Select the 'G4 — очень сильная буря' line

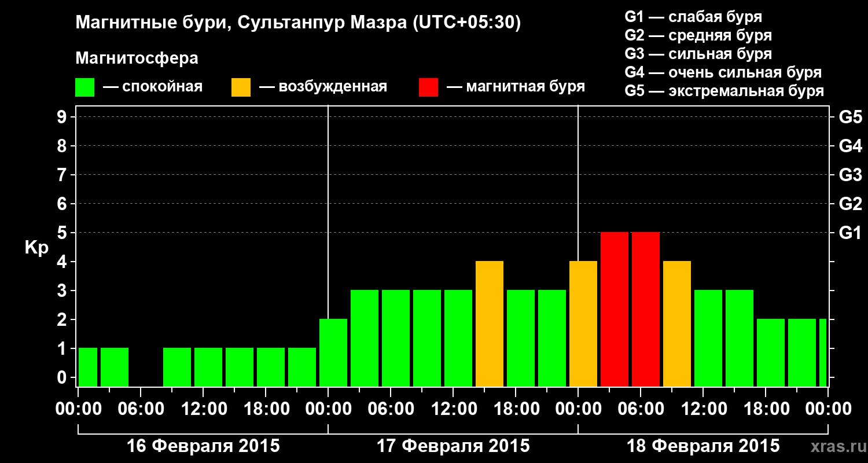pos(723,72)
